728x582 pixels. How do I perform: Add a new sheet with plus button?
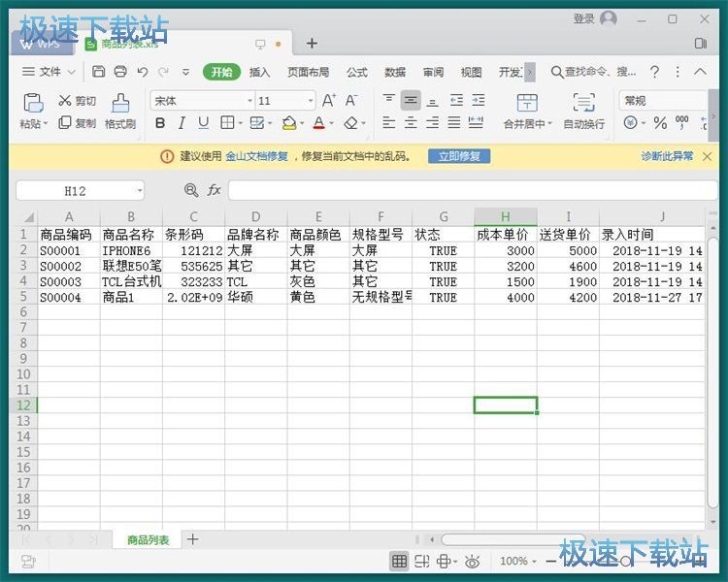pos(193,539)
